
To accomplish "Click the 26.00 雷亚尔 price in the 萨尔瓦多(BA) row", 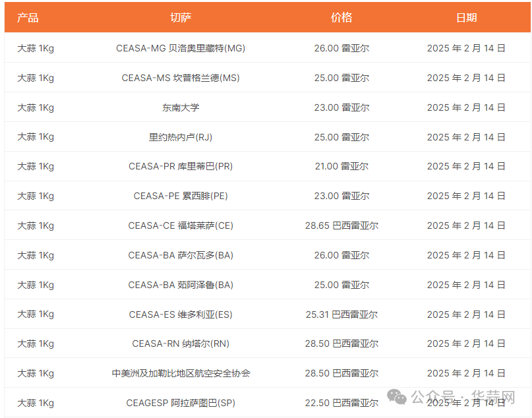I will click(341, 255).
